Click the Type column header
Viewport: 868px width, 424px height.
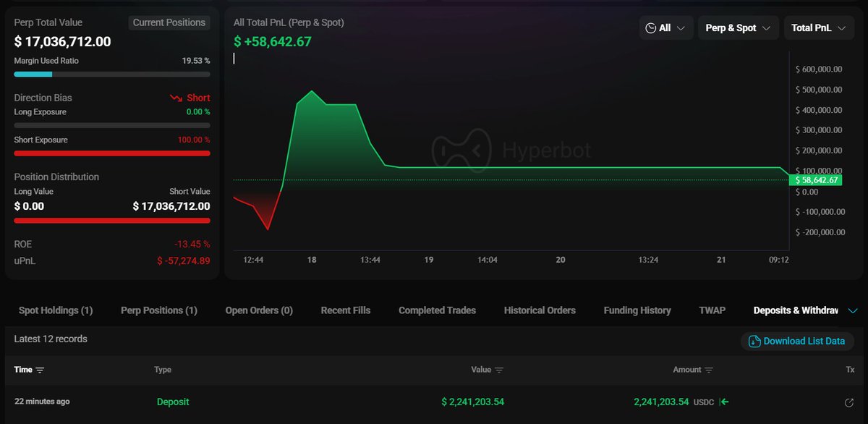click(x=163, y=370)
